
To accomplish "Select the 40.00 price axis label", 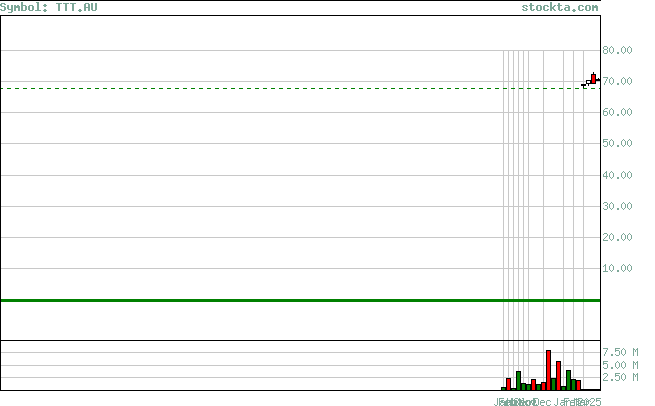I will [x=617, y=175].
